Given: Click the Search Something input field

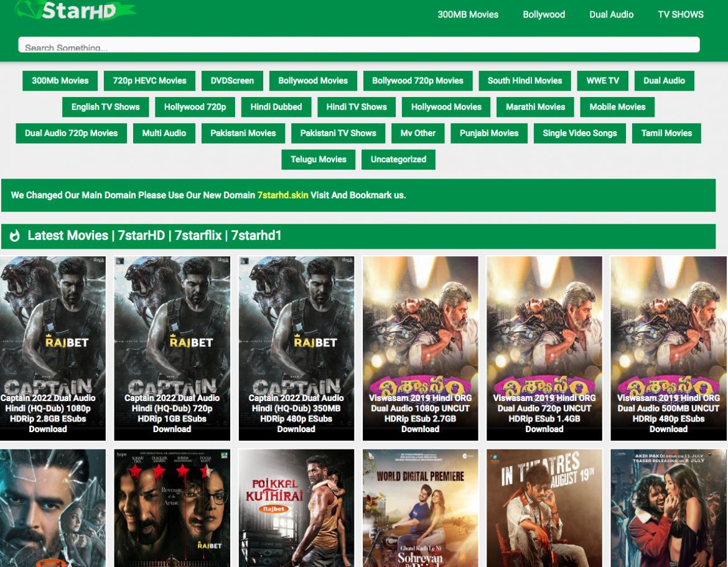Looking at the screenshot, I should click(358, 45).
